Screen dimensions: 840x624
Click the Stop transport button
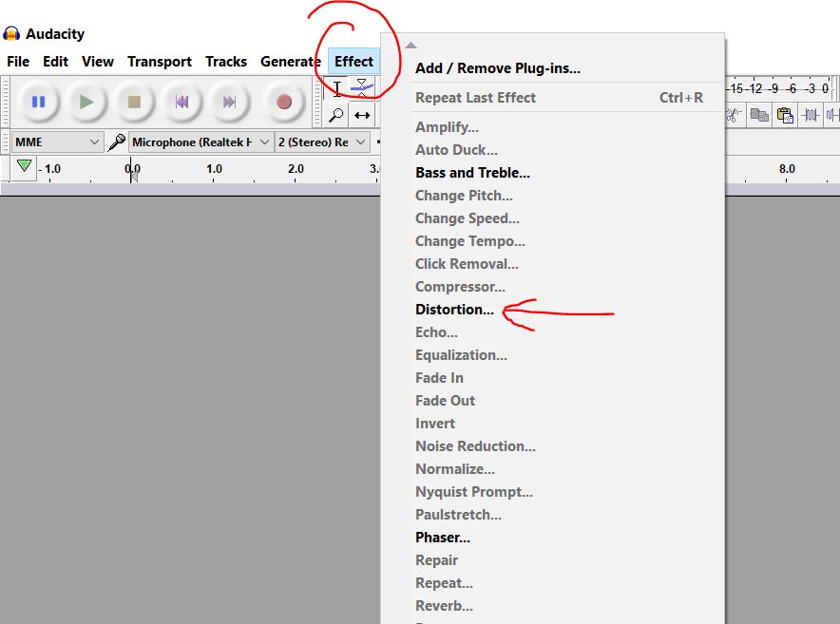pos(134,102)
